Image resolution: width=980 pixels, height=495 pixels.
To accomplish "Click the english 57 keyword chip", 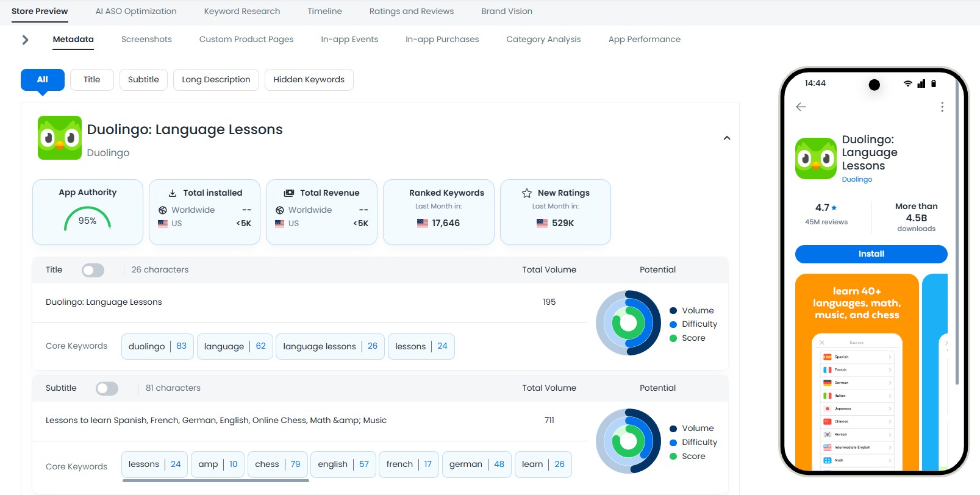I will pos(343,465).
